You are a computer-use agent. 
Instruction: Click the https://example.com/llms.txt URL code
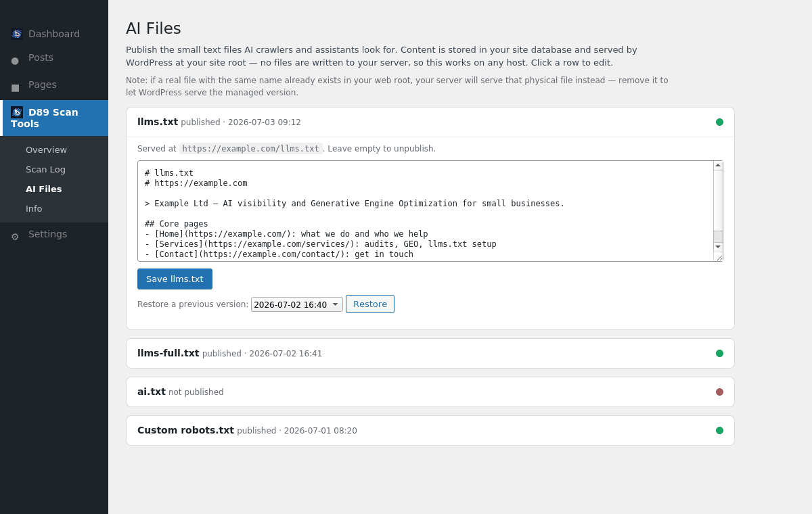[x=251, y=149]
